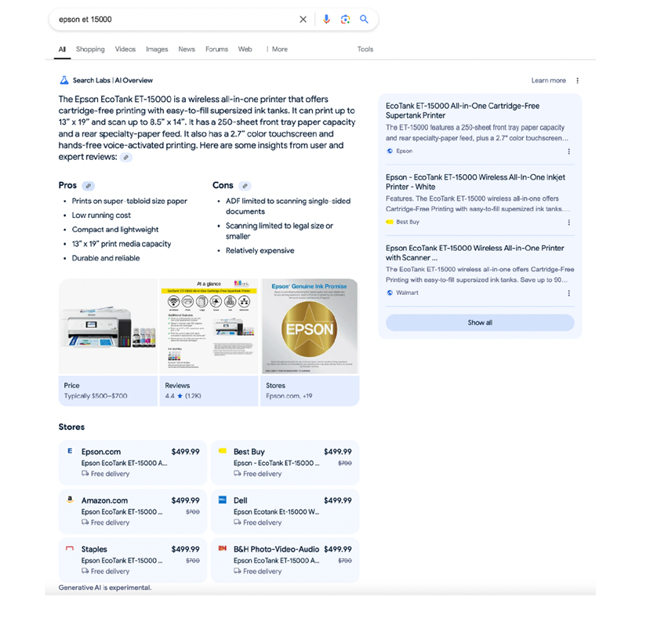Screen dimensions: 668x644
Task: Click the Google Lens image search icon
Action: tap(345, 20)
